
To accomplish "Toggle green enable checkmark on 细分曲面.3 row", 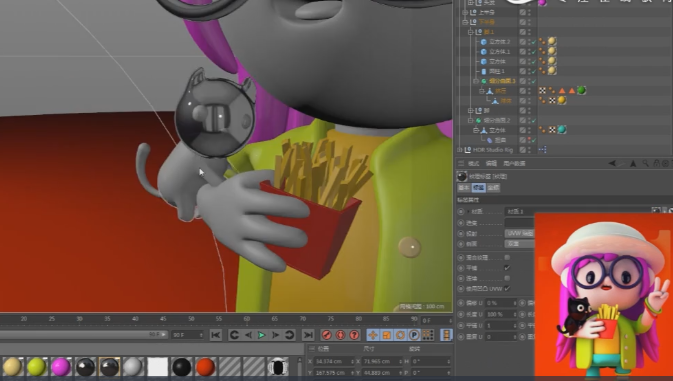I will point(534,81).
